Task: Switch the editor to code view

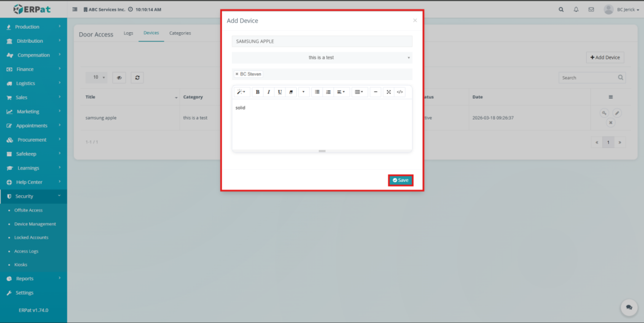Action: pyautogui.click(x=400, y=92)
